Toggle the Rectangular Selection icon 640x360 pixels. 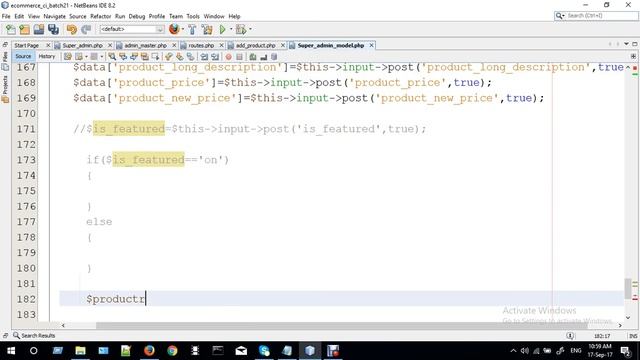click(x=156, y=57)
